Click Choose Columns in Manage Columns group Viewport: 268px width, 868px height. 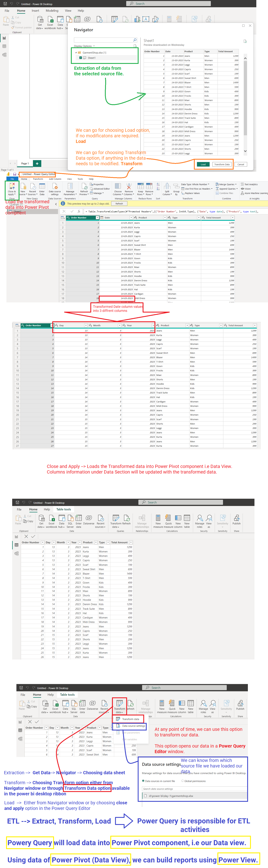118,189
